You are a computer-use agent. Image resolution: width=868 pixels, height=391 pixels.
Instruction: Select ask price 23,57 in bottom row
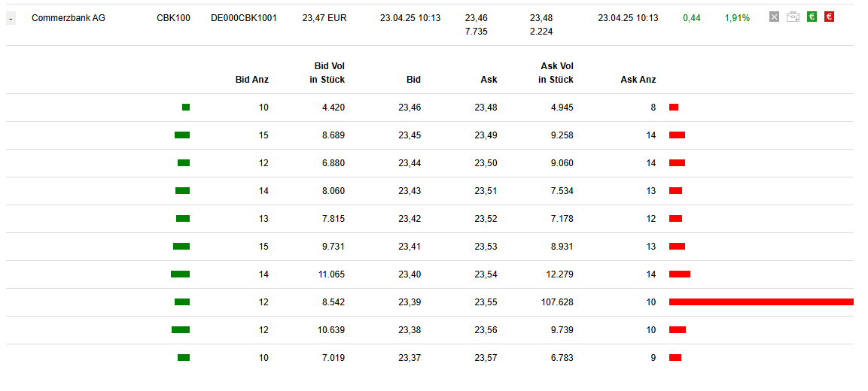[486, 358]
